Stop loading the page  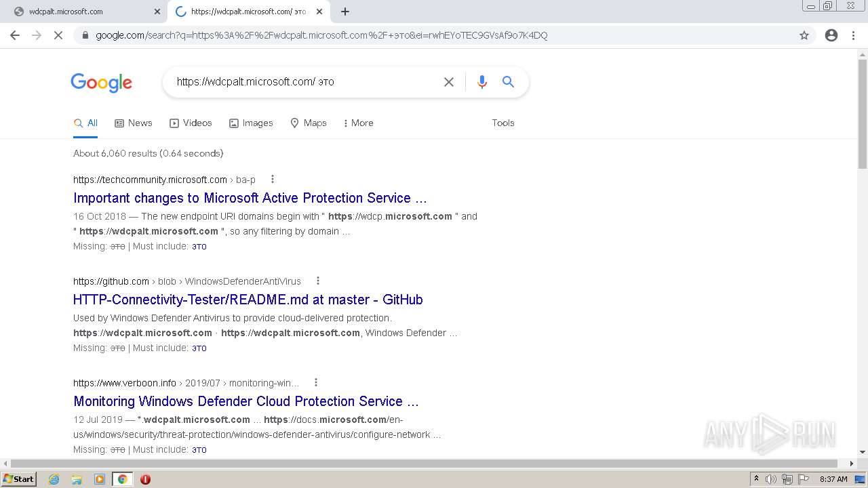[58, 35]
